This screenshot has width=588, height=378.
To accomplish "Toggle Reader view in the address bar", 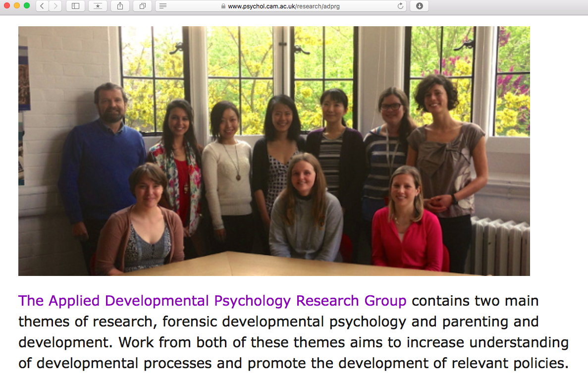I will point(163,6).
